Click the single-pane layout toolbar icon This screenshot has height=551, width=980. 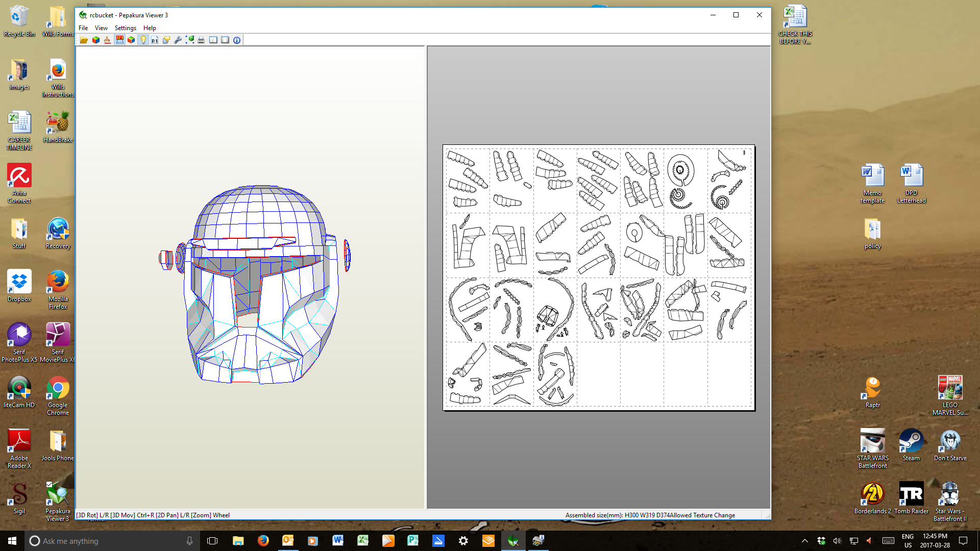click(225, 40)
